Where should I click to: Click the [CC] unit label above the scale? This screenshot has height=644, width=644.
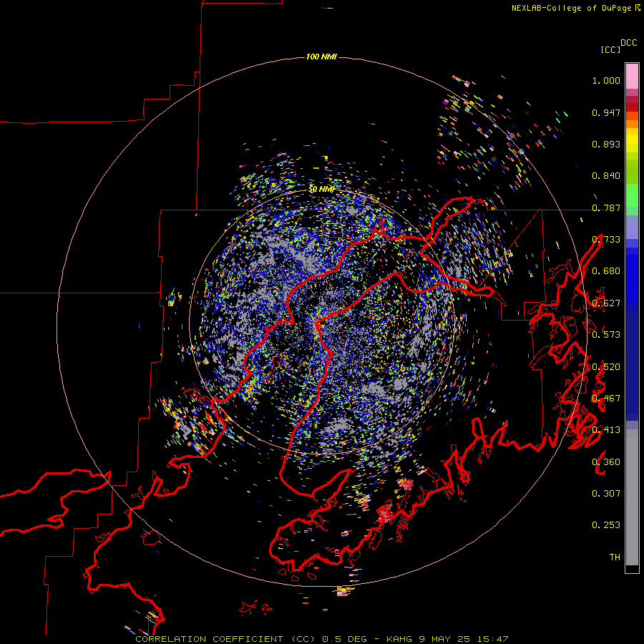(610, 49)
